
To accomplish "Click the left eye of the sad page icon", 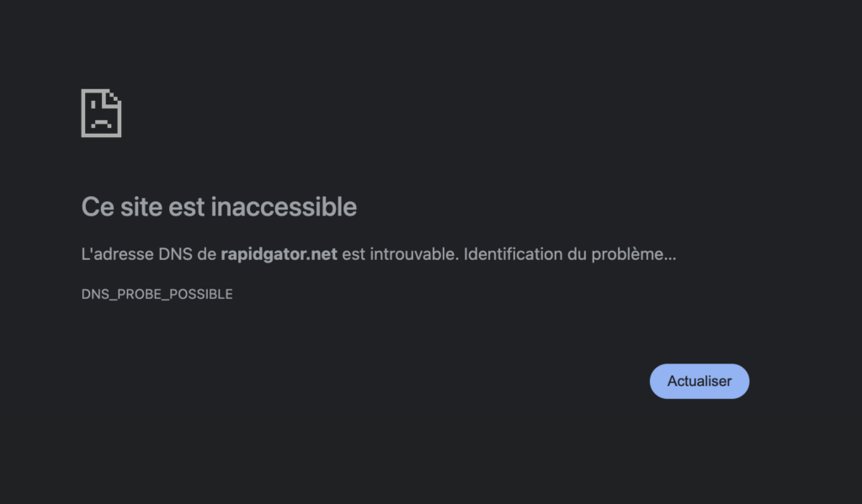I will tap(93, 105).
